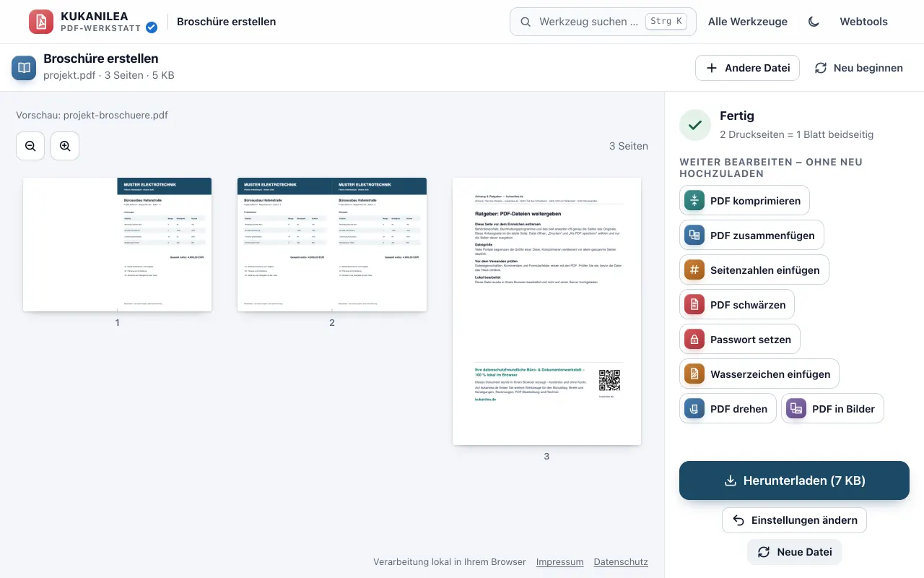The width and height of the screenshot is (924, 578).
Task: Choose Seitenzahlen einfügen tool
Action: coord(754,270)
